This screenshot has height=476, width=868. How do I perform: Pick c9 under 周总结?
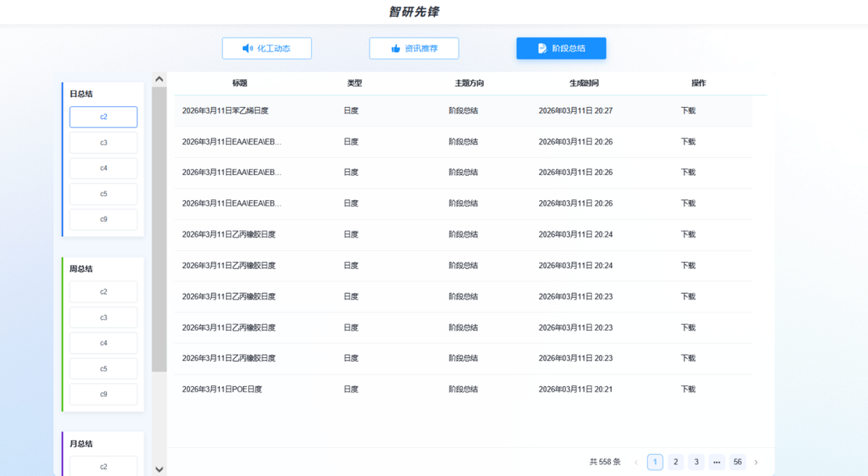[x=103, y=394]
